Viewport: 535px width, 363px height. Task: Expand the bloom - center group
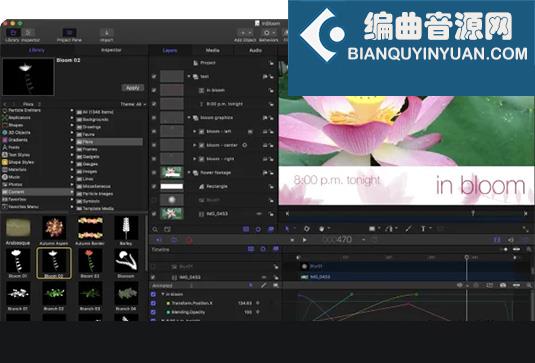coord(194,145)
